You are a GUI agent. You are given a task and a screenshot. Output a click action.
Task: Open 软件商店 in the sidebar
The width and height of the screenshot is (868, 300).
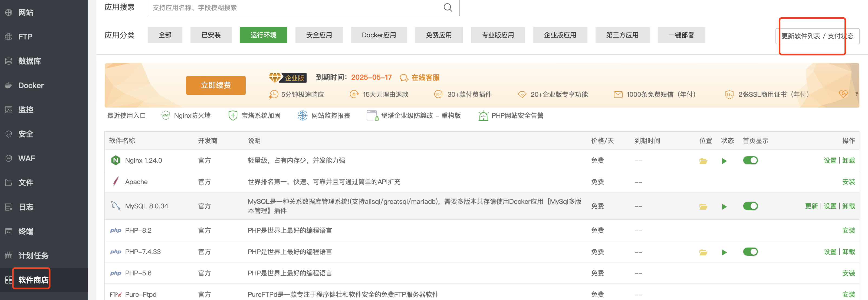coord(33,280)
